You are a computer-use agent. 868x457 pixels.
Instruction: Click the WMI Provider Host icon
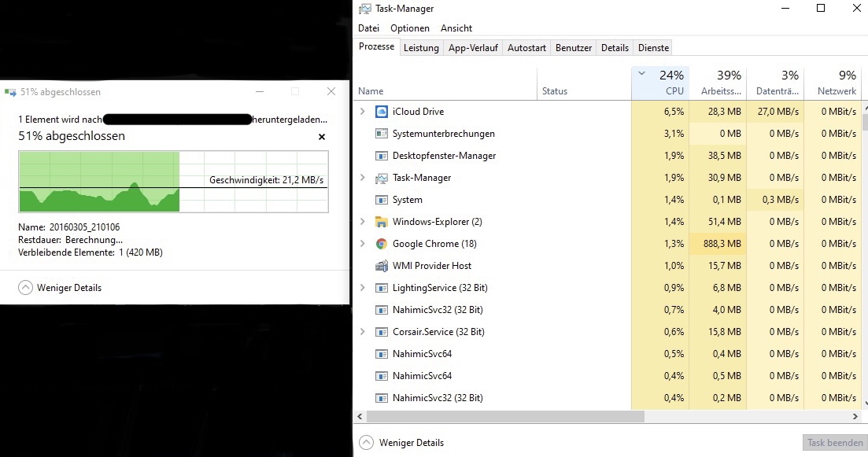coord(382,266)
